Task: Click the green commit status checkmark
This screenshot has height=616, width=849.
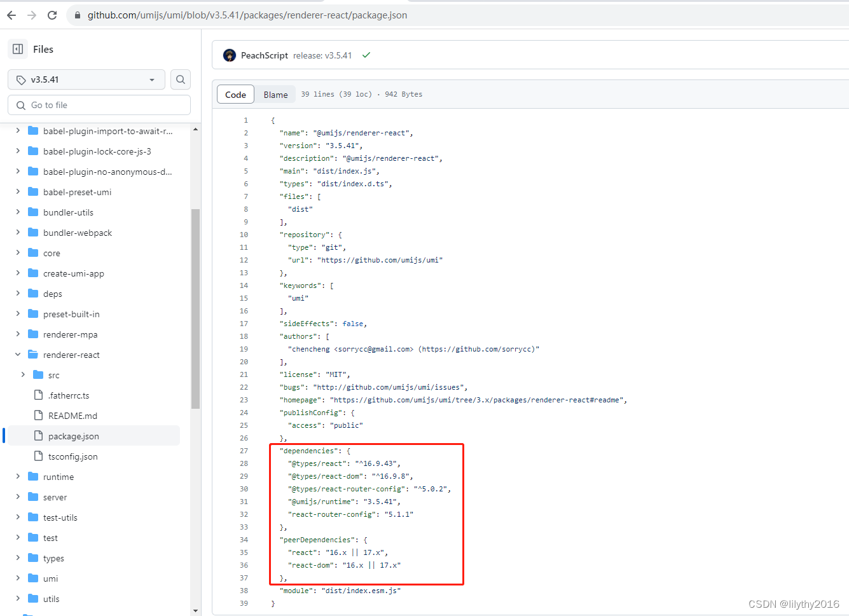Action: tap(366, 55)
